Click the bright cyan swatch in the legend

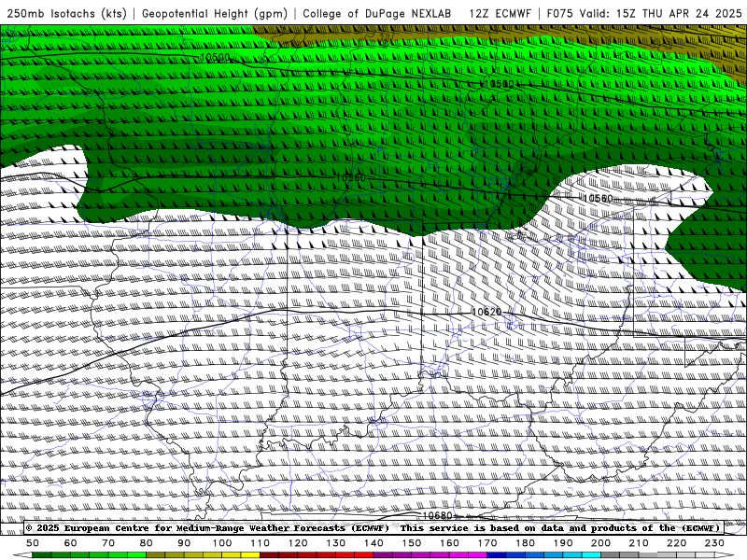[x=591, y=554]
